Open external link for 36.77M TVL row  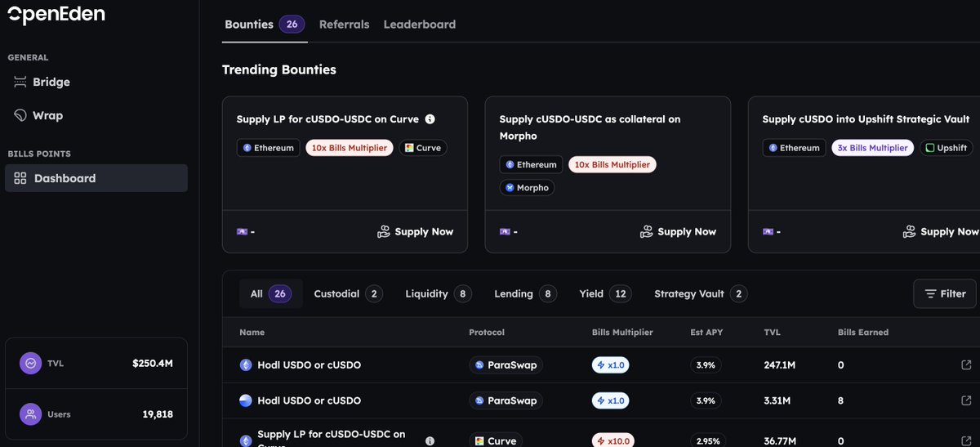point(967,440)
